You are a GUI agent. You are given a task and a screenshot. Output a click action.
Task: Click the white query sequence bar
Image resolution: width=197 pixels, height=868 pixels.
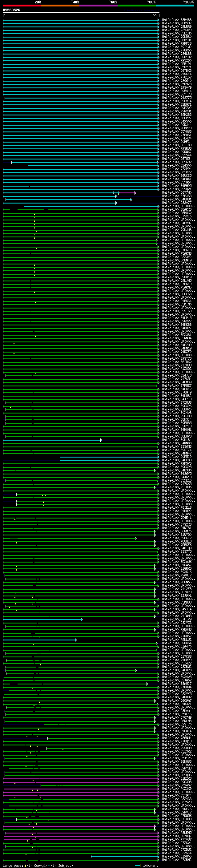81,13
